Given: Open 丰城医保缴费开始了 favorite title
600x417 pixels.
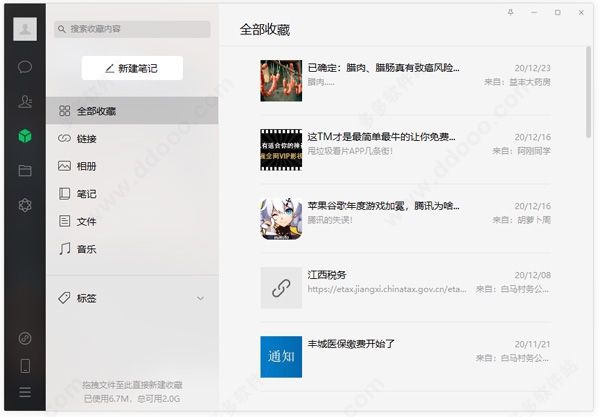Looking at the screenshot, I should coord(351,344).
